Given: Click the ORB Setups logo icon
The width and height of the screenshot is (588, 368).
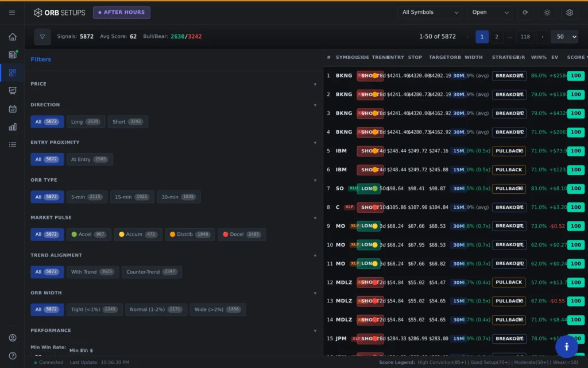Looking at the screenshot, I should click(38, 13).
